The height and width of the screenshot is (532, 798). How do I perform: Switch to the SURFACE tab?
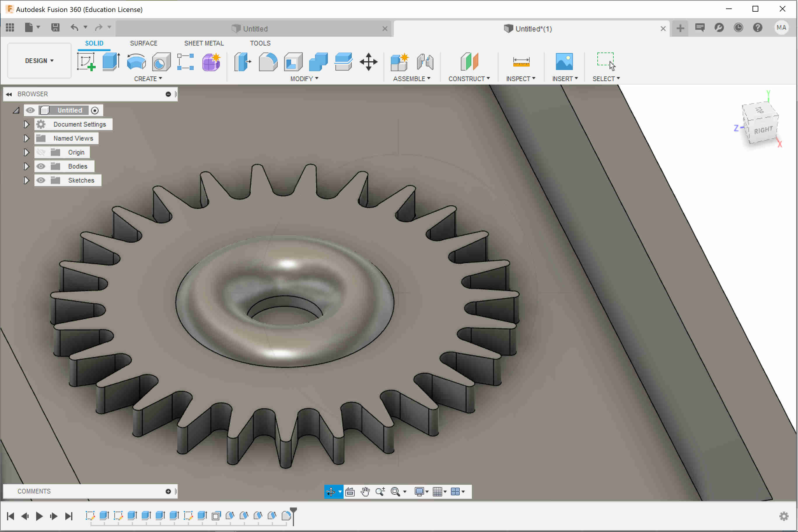[x=143, y=43]
